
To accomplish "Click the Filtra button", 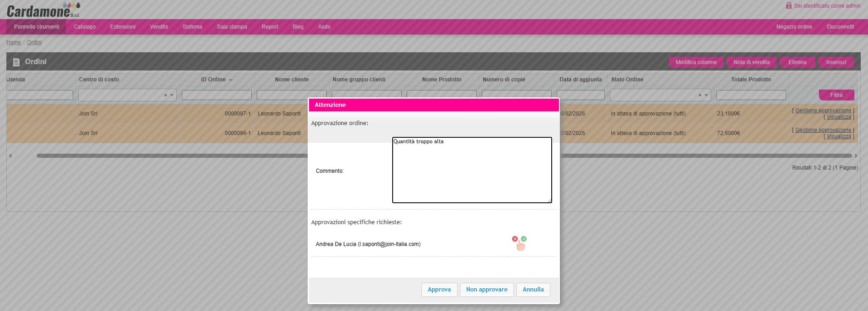I will tap(836, 95).
